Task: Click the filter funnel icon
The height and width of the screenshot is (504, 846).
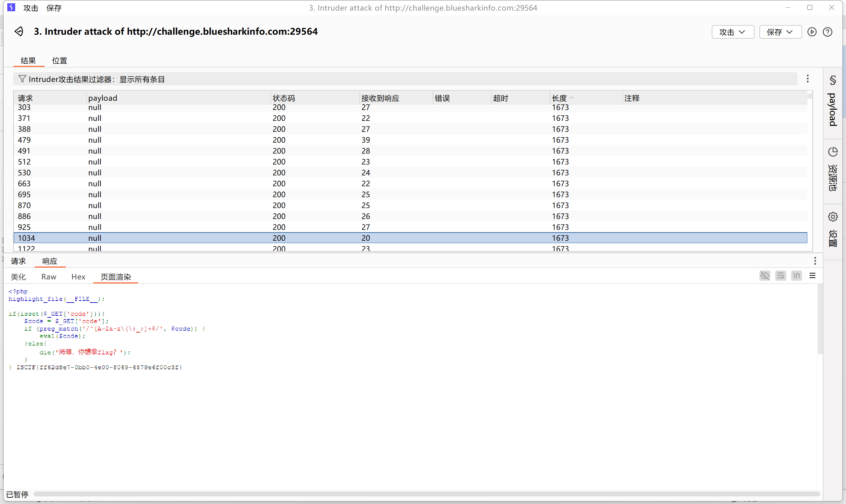Action: [x=22, y=79]
